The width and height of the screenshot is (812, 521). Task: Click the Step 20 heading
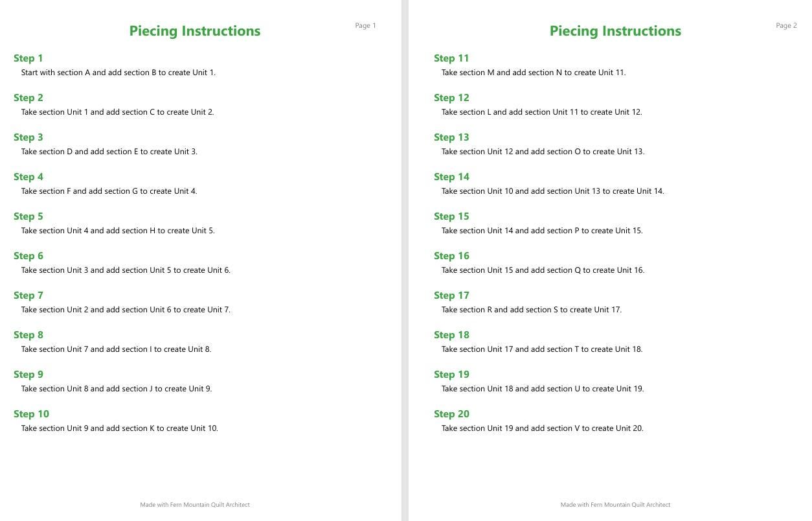pyautogui.click(x=451, y=414)
